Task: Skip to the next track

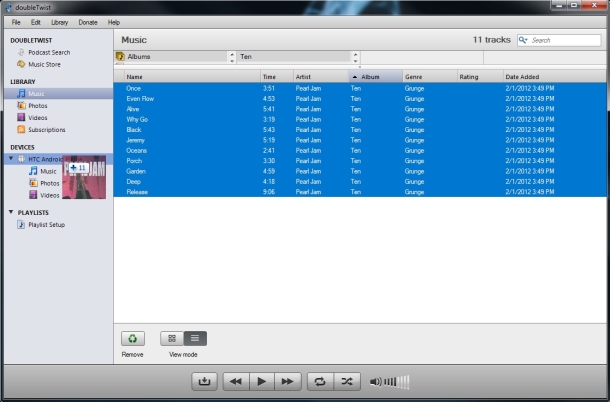Action: point(287,381)
